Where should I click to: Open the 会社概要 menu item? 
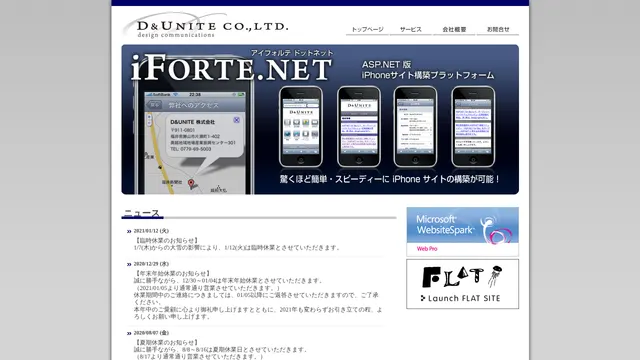coord(454,29)
